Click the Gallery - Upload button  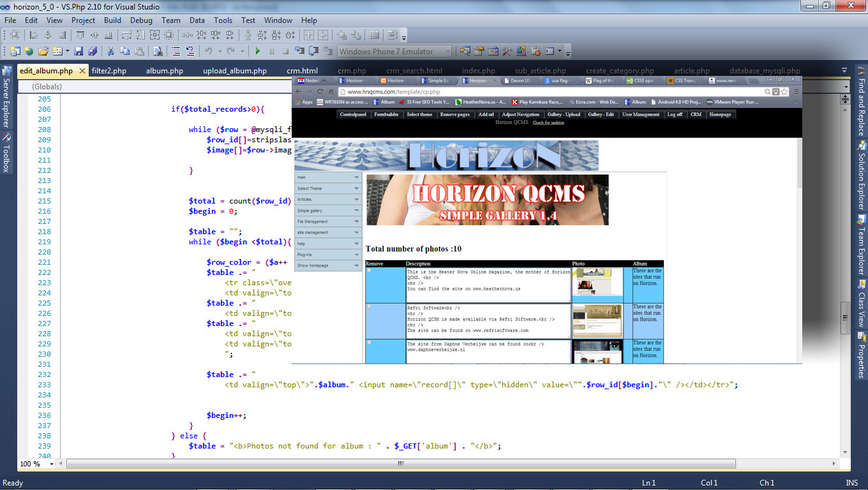(x=564, y=114)
